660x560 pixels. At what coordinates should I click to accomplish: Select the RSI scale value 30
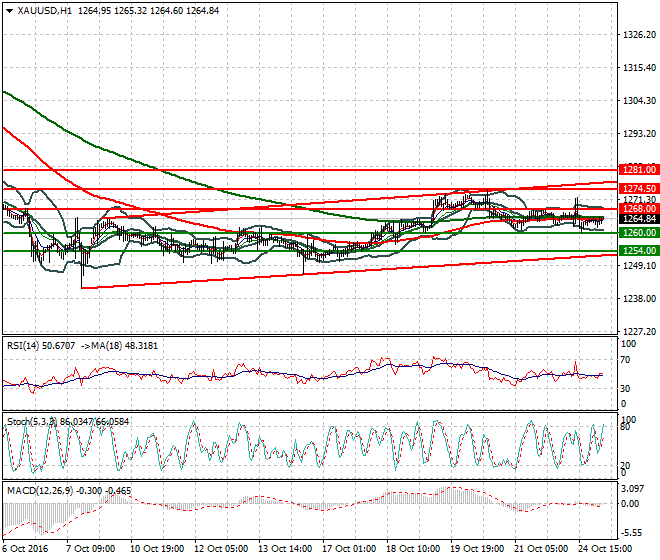point(625,388)
